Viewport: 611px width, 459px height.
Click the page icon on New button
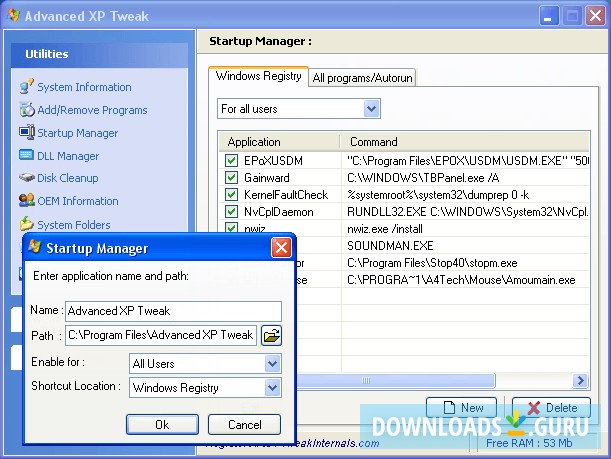(x=449, y=408)
